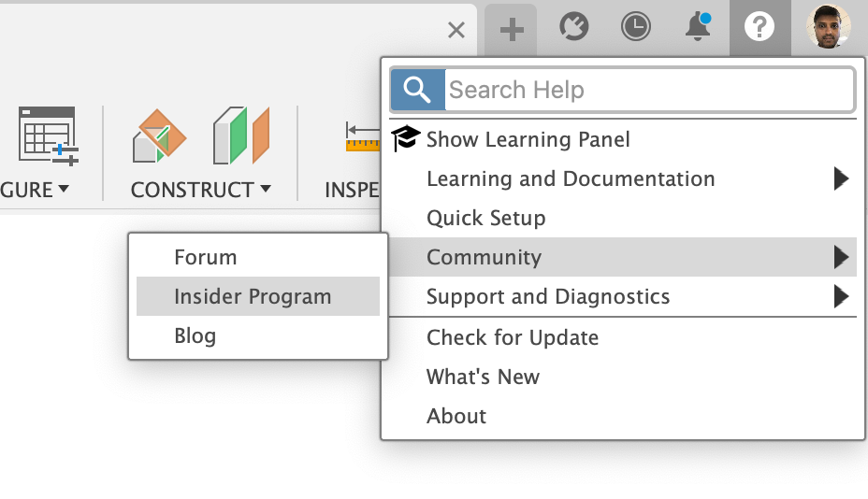Select the Offset Plane construct icon
The height and width of the screenshot is (499, 868).
click(241, 136)
